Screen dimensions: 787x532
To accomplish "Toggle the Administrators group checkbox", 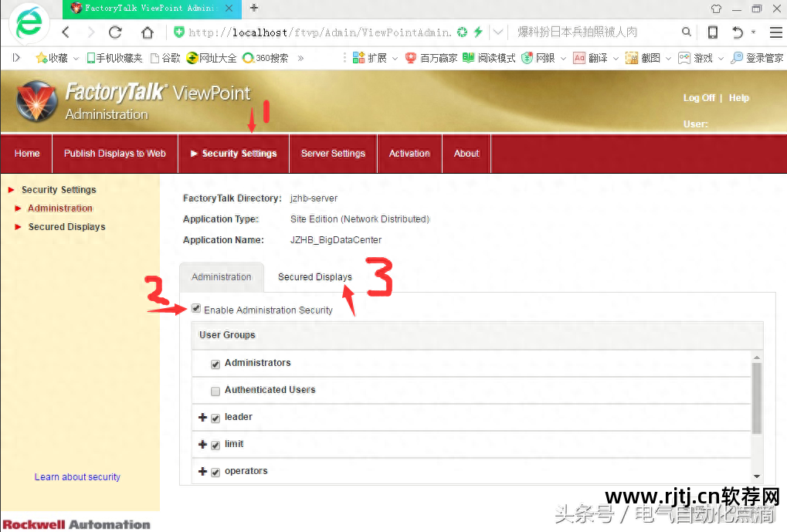I will point(215,364).
